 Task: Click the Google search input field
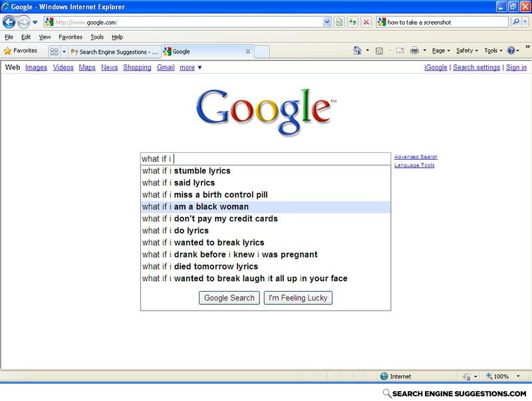coord(265,159)
